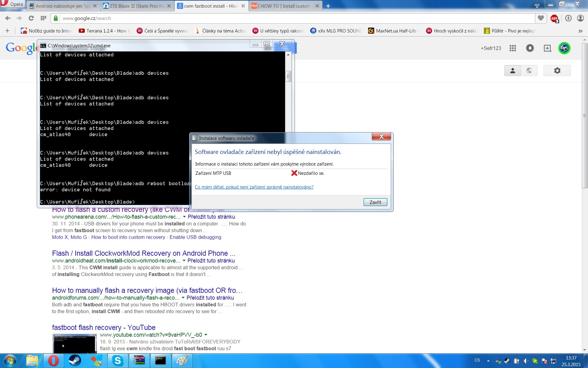
Task: Open the Adblock Plus extension icon
Action: 554,18
